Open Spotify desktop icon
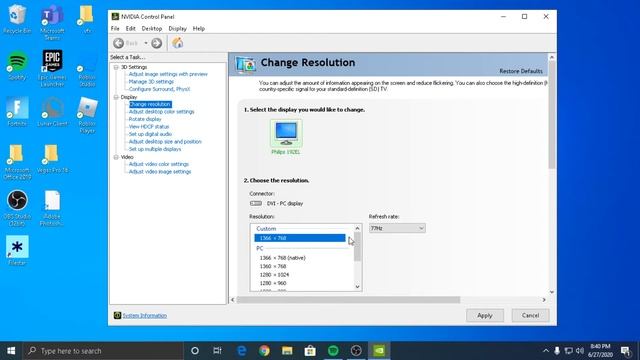Screen dimensions: 640x360 pyautogui.click(x=17, y=66)
